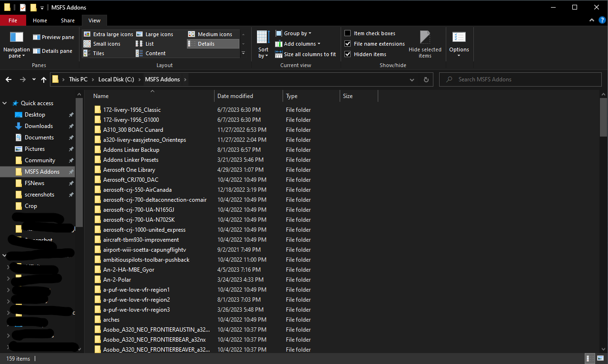608x364 pixels.
Task: Sort by Date modified column header
Action: point(248,96)
